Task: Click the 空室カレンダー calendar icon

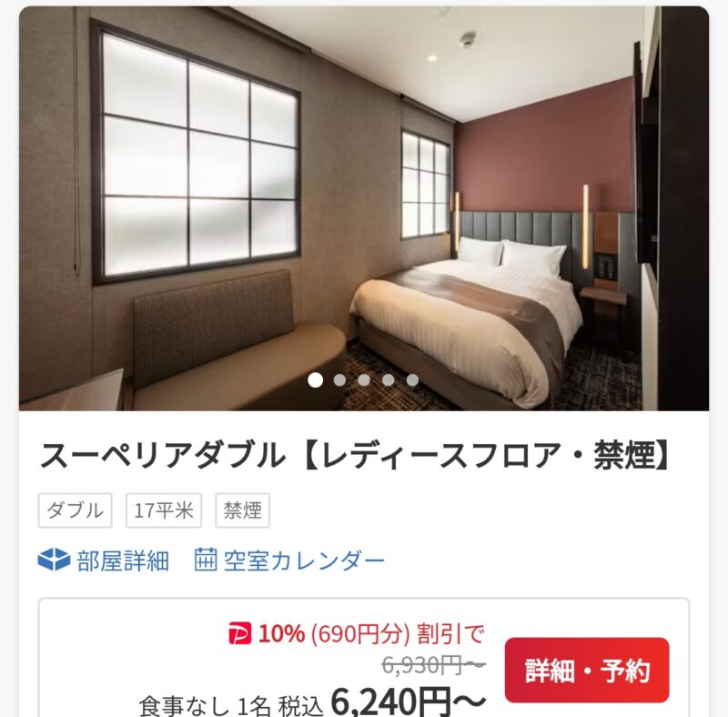Action: tap(206, 559)
